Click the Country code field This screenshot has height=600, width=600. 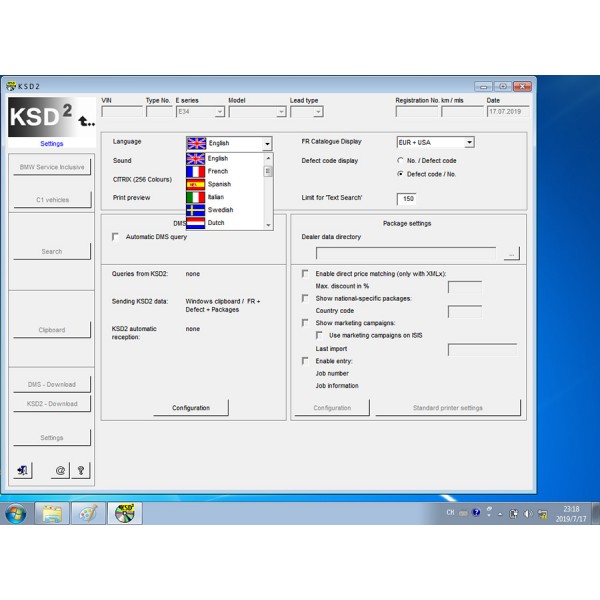point(465,311)
